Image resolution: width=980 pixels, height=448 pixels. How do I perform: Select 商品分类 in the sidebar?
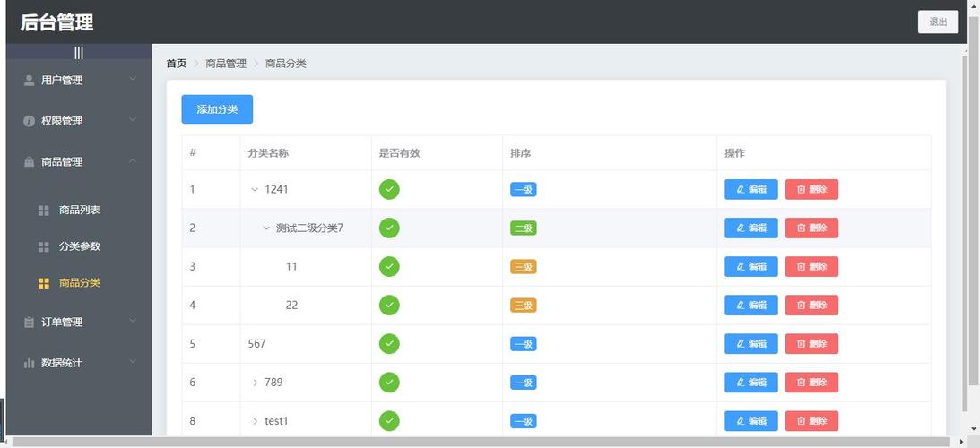pyautogui.click(x=79, y=283)
